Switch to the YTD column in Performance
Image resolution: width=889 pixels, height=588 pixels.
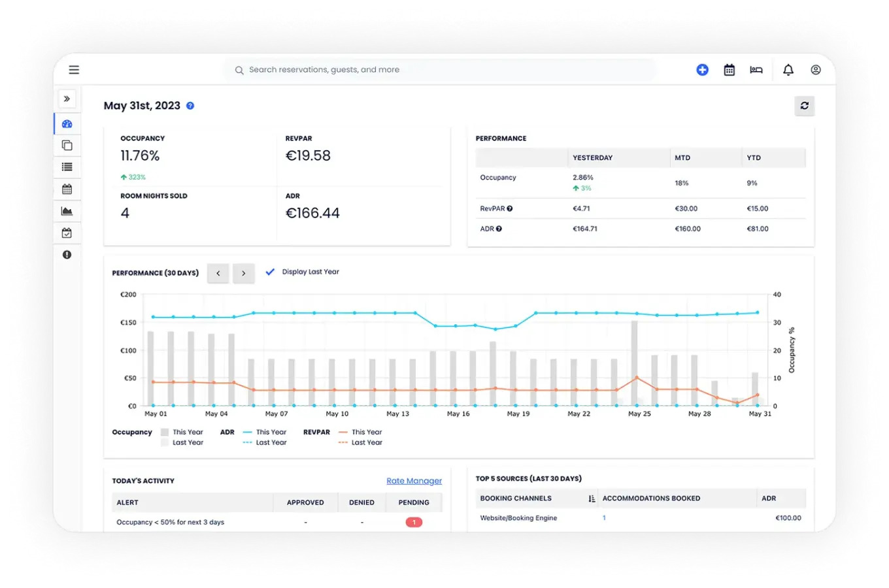click(x=752, y=157)
